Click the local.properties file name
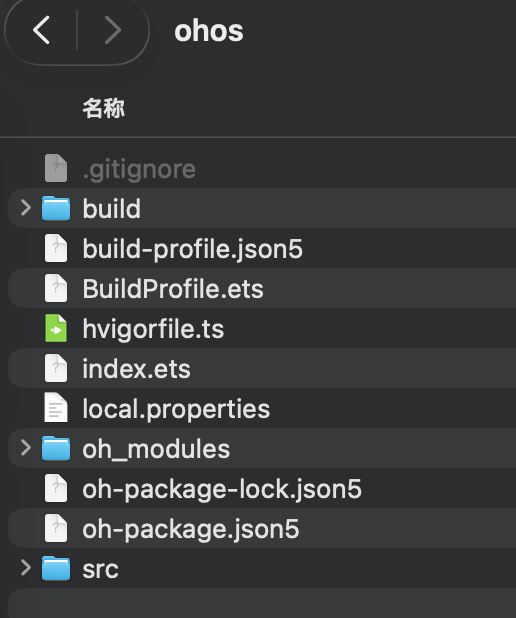This screenshot has width=516, height=618. [x=176, y=409]
